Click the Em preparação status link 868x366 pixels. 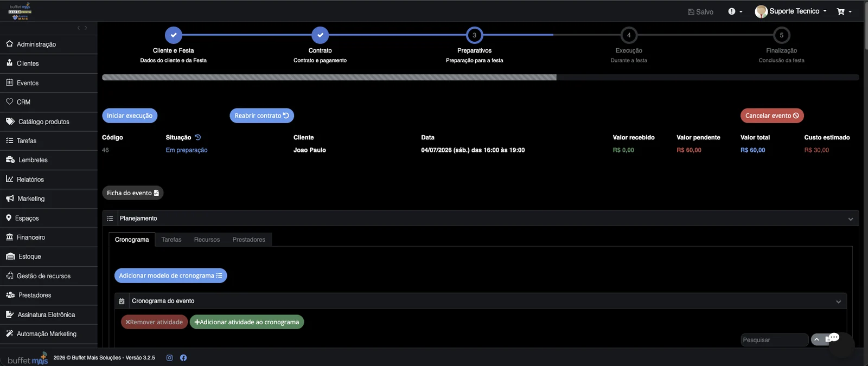[187, 150]
